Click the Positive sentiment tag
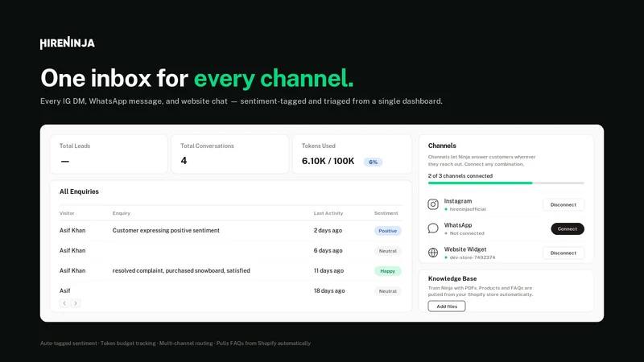This screenshot has width=644, height=362. (x=388, y=231)
